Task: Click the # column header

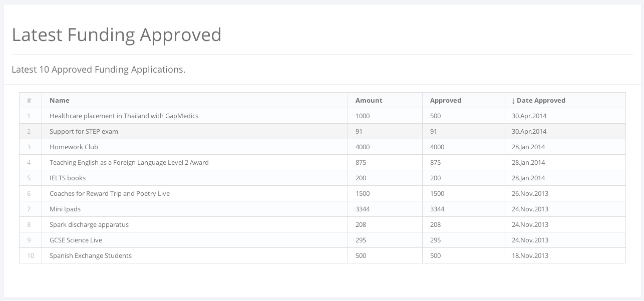Action: click(30, 100)
